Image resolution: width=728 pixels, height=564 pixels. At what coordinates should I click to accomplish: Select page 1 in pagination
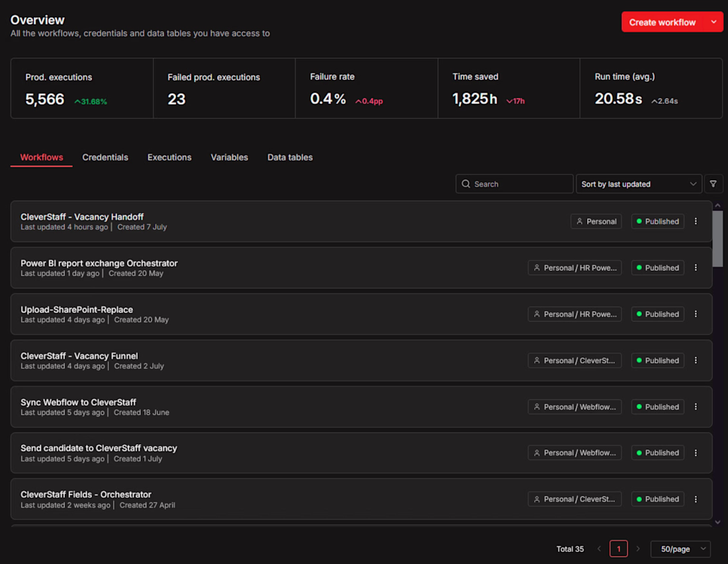click(618, 549)
